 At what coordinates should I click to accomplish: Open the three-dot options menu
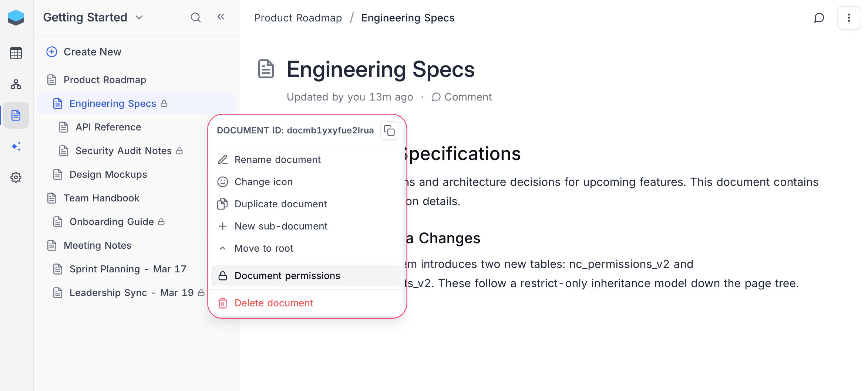coord(849,17)
